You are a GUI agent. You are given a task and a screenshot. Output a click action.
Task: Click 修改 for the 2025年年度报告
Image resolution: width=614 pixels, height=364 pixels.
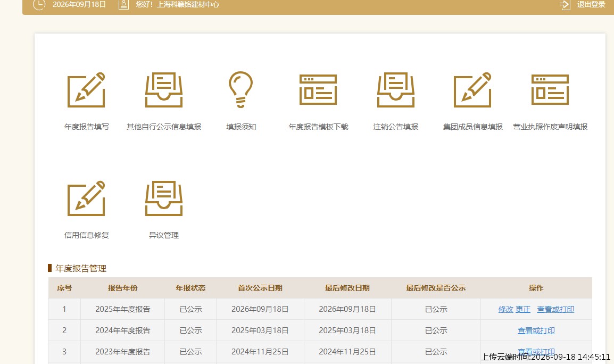pyautogui.click(x=505, y=310)
